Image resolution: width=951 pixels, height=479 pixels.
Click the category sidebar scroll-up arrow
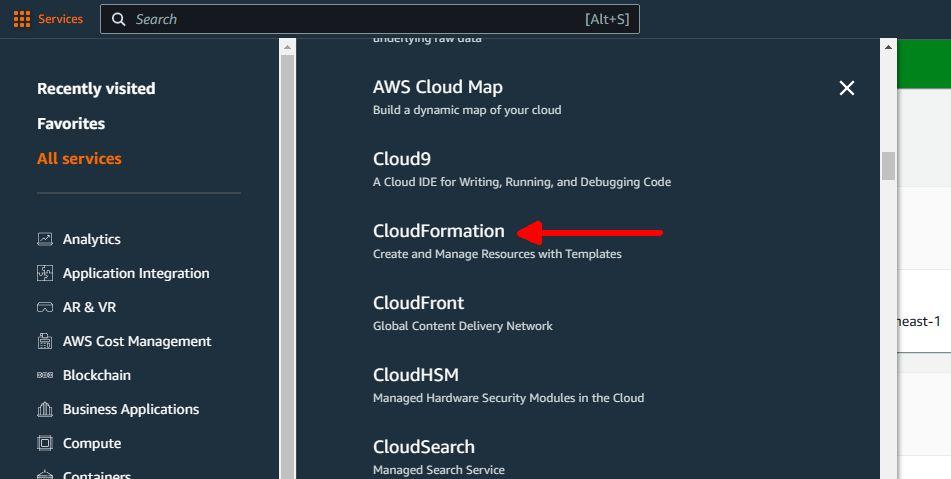287,47
